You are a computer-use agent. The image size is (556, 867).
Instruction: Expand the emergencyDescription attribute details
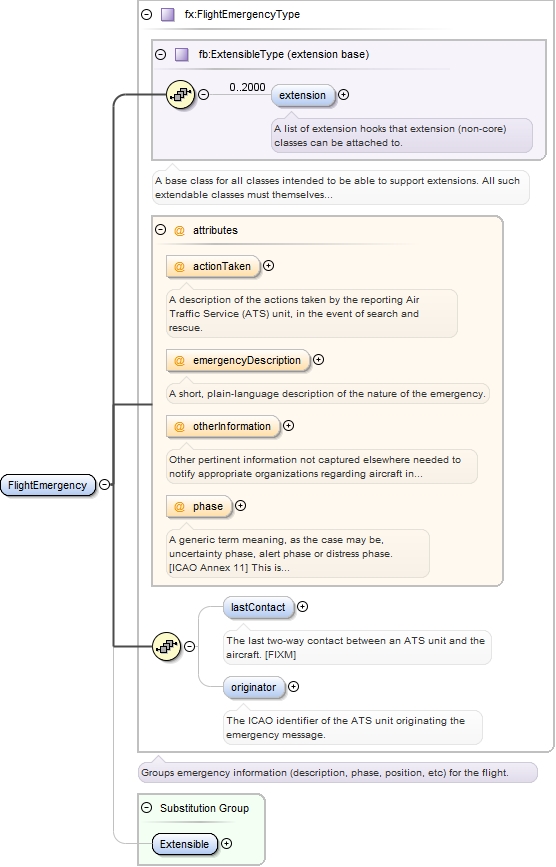point(318,359)
